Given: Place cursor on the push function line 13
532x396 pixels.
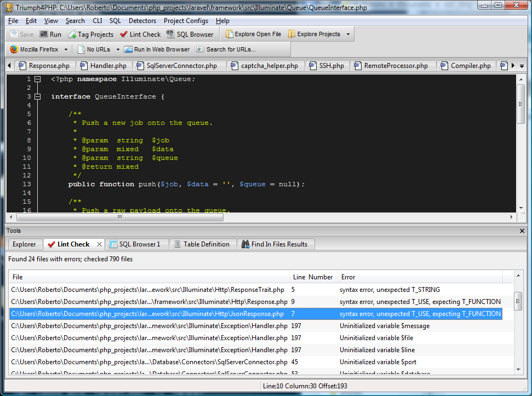Looking at the screenshot, I should 186,184.
